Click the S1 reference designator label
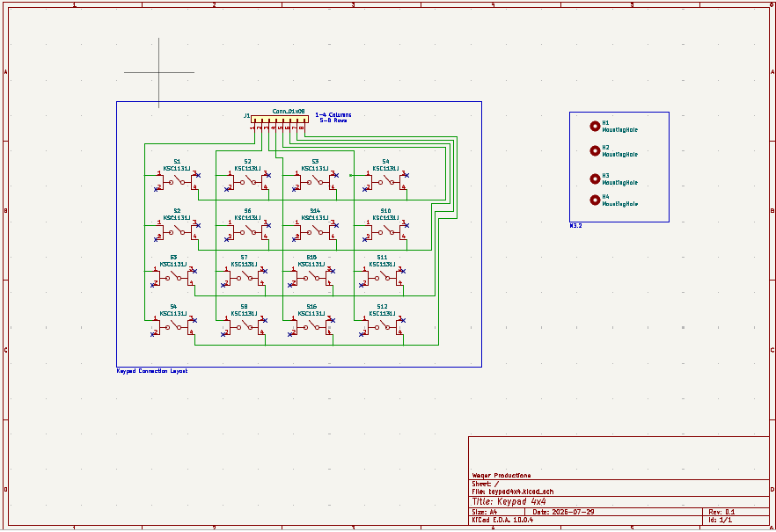776x532 pixels. coord(177,162)
